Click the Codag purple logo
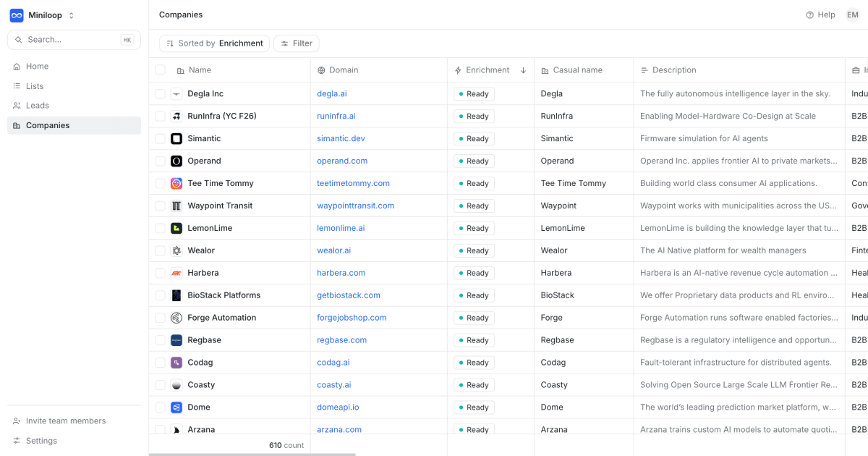The width and height of the screenshot is (868, 456). pos(176,363)
